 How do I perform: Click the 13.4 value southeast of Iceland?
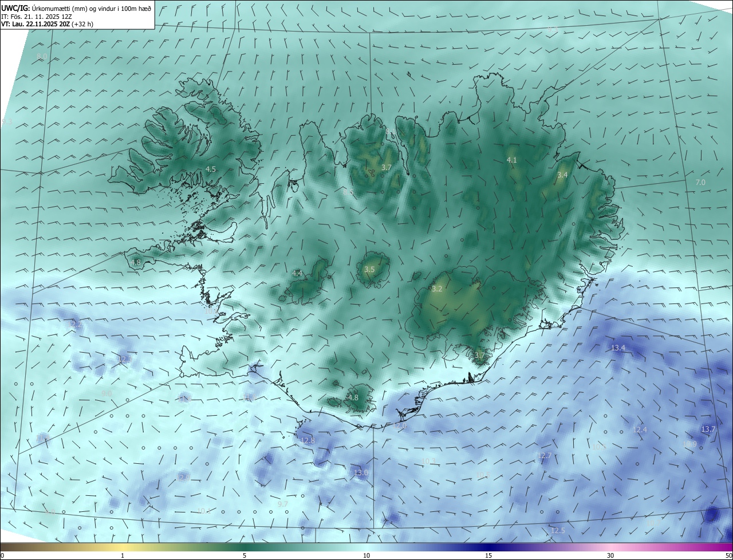coord(618,348)
